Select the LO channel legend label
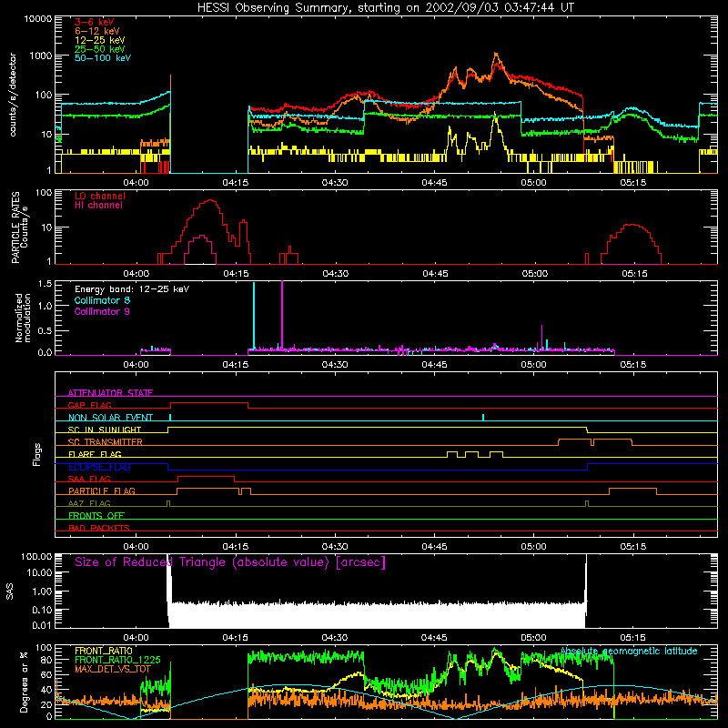The height and width of the screenshot is (728, 728). pyautogui.click(x=100, y=197)
